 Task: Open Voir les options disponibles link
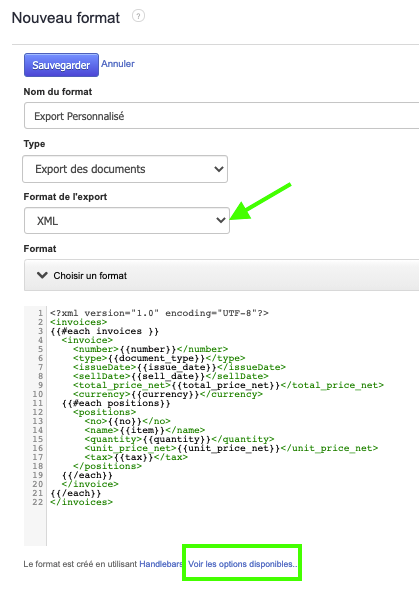pyautogui.click(x=242, y=564)
